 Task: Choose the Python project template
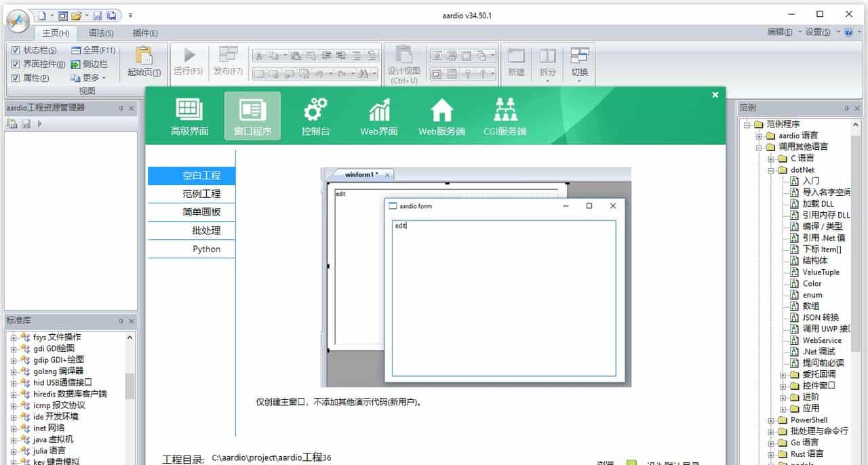point(205,249)
